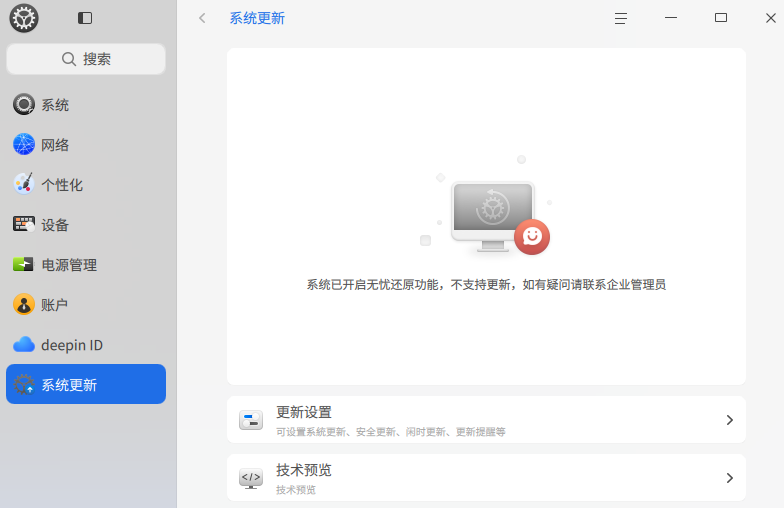The image size is (784, 508).
Task: Click the deepin ID cloud icon
Action: point(24,344)
